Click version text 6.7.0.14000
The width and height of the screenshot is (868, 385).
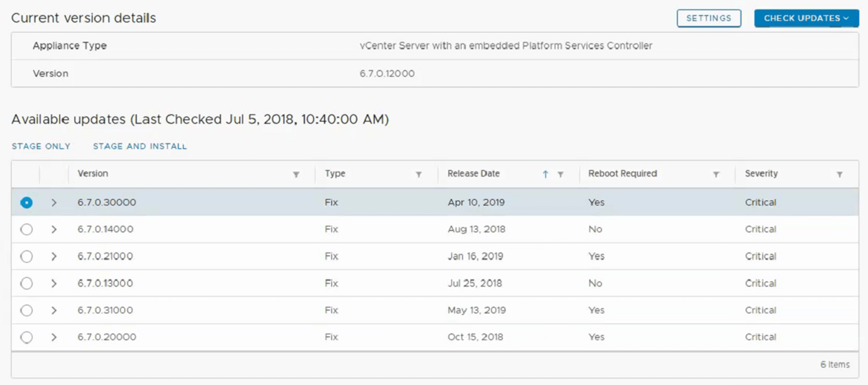(105, 229)
